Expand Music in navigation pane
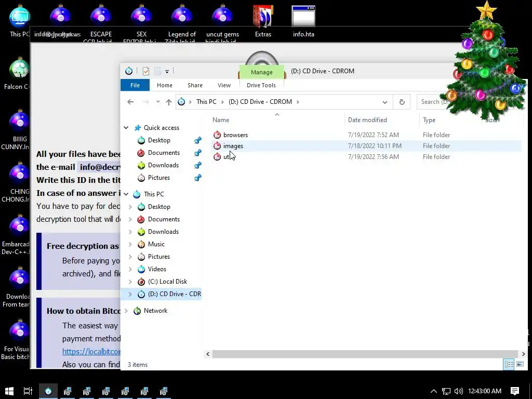This screenshot has width=532, height=399. [x=130, y=244]
